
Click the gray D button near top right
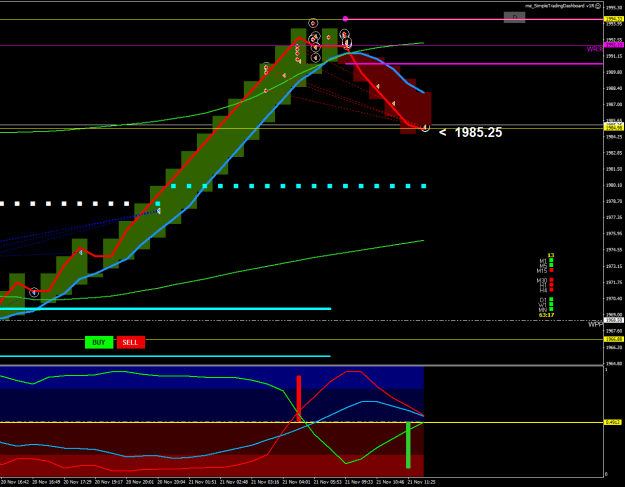pos(514,17)
